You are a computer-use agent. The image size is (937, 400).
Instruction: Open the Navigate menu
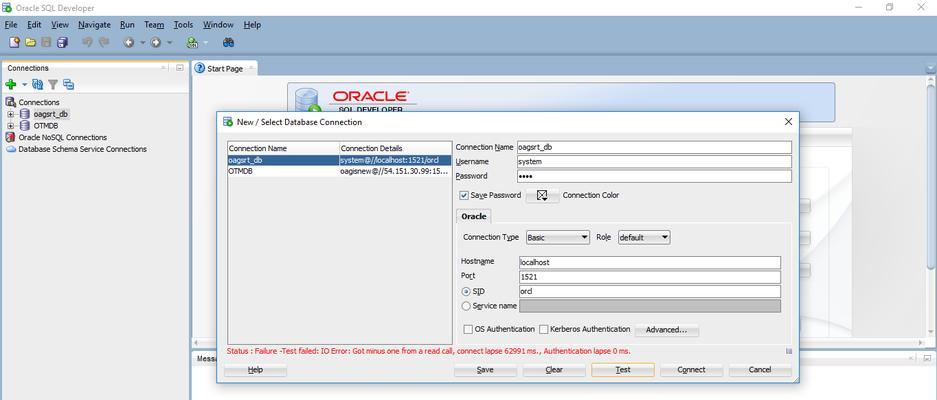pos(94,25)
